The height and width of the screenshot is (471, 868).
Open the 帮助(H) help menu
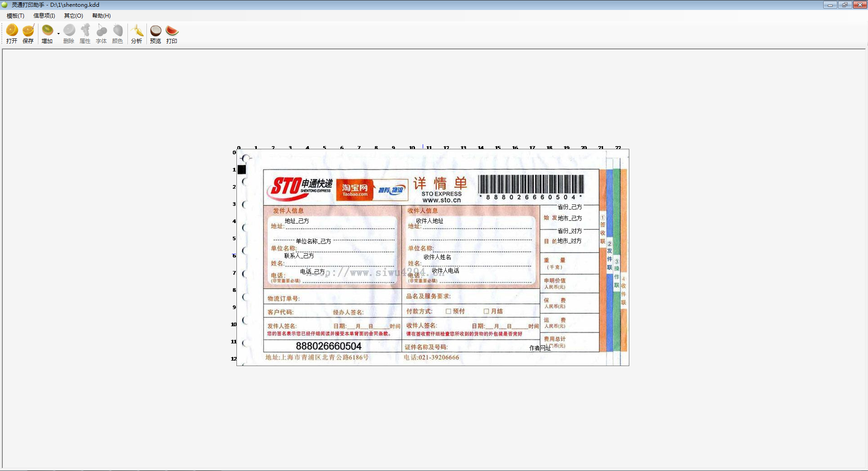[x=101, y=16]
